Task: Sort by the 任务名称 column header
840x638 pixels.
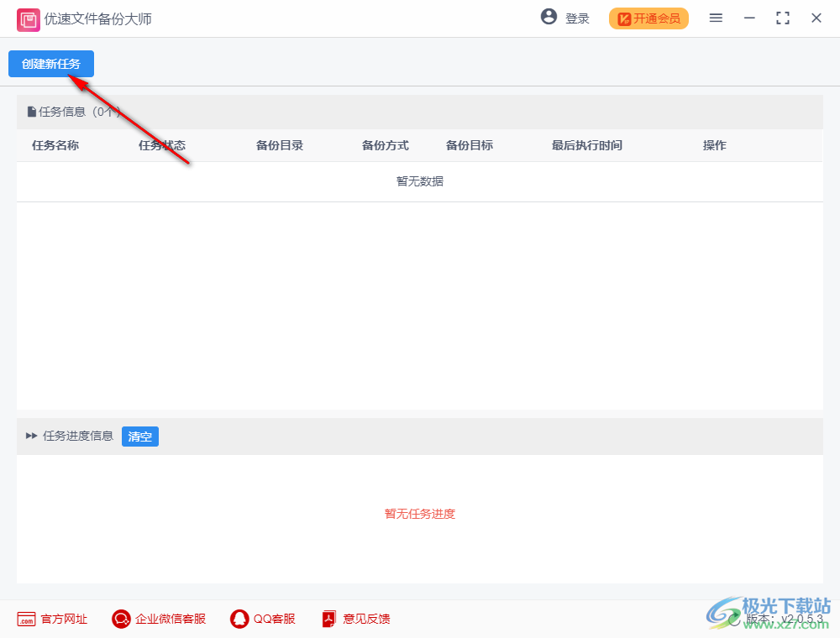Action: click(55, 144)
